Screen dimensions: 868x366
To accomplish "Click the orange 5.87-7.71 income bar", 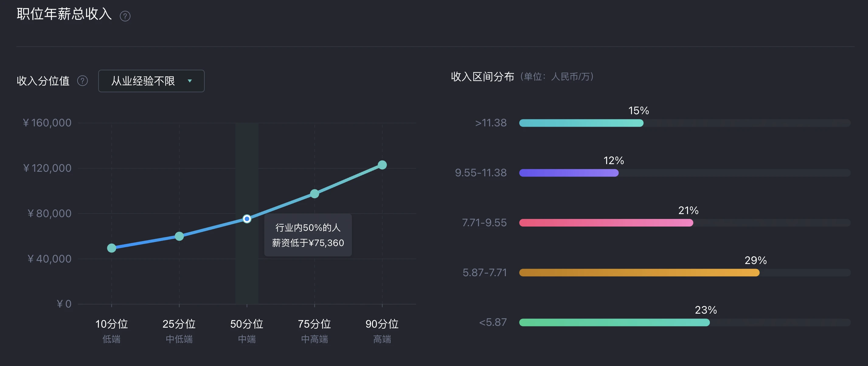I will coord(639,273).
